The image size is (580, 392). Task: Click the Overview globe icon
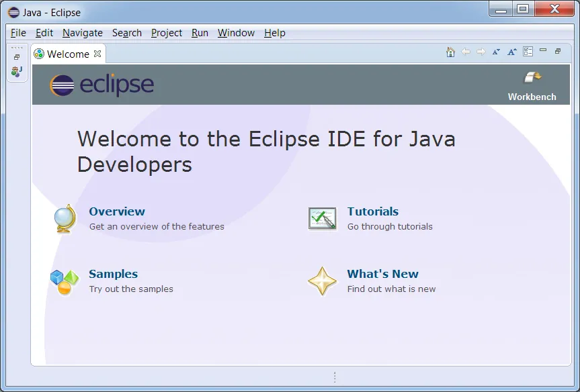65,219
